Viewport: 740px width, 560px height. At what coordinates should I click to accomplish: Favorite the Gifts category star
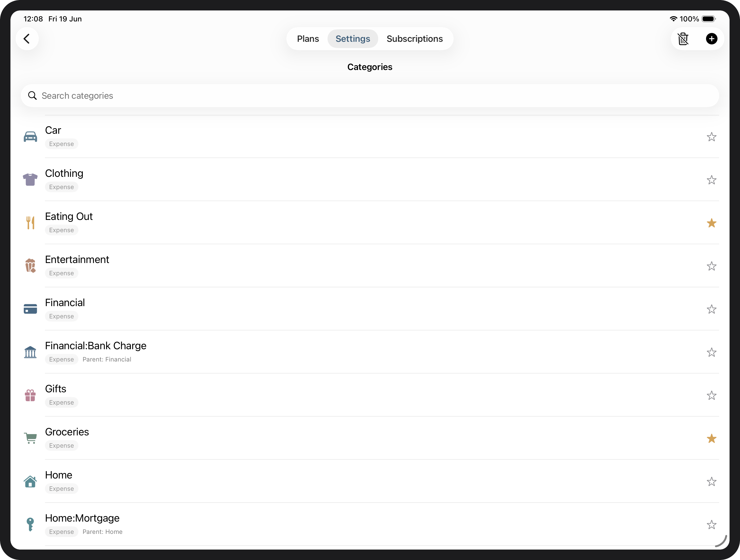(712, 395)
